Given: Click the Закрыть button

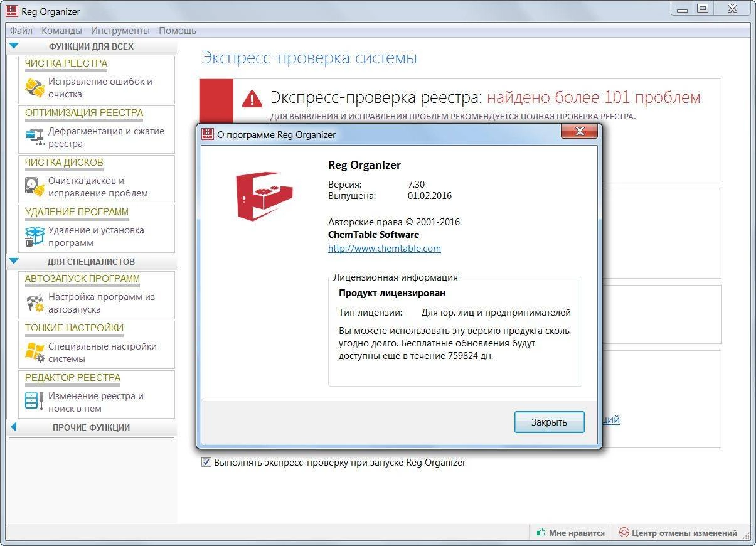Looking at the screenshot, I should click(x=549, y=422).
